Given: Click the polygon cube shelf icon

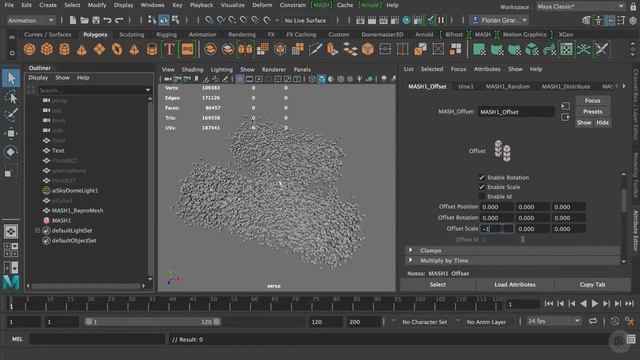Looking at the screenshot, I should point(47,49).
